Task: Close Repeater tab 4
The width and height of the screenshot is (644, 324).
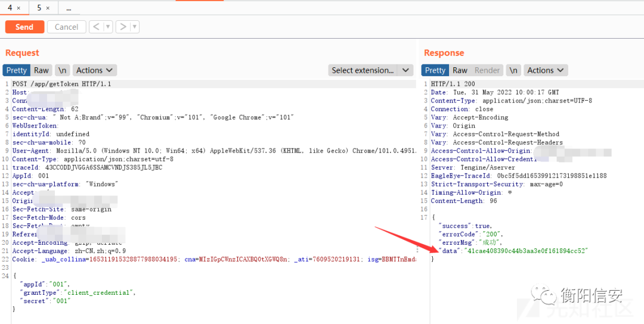Action: coord(18,8)
